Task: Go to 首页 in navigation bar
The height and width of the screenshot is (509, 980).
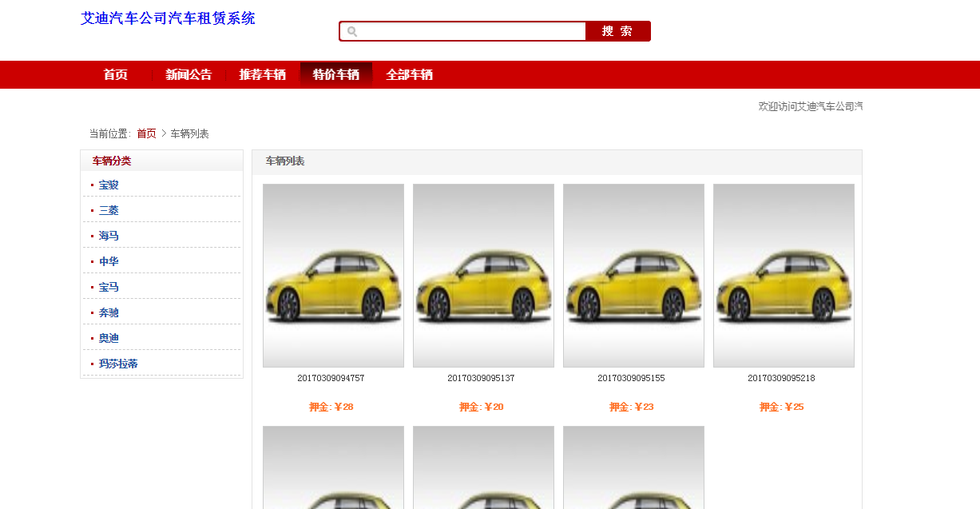Action: (115, 75)
